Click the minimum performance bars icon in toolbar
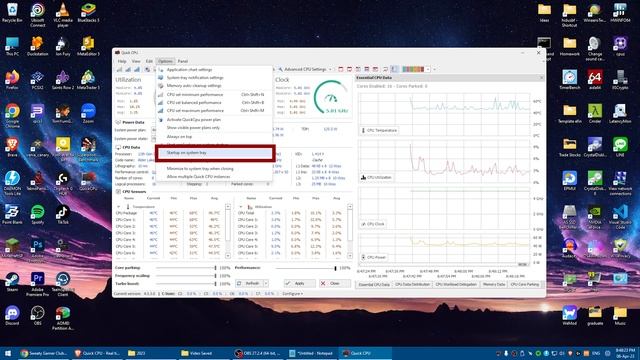 [x=120, y=69]
